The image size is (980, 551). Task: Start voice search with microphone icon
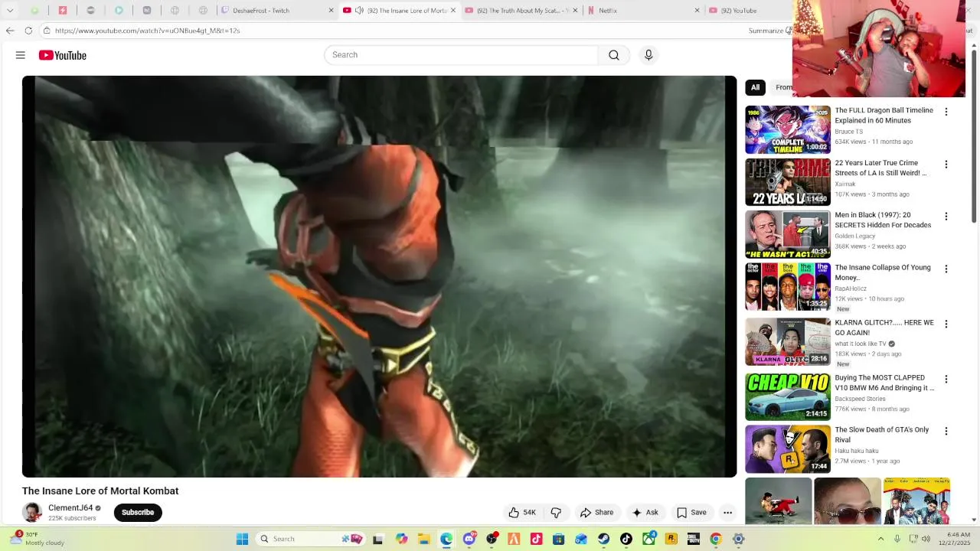[x=648, y=55]
